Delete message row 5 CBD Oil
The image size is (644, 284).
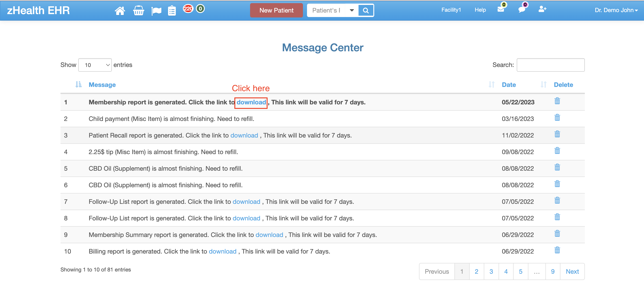[x=557, y=167]
